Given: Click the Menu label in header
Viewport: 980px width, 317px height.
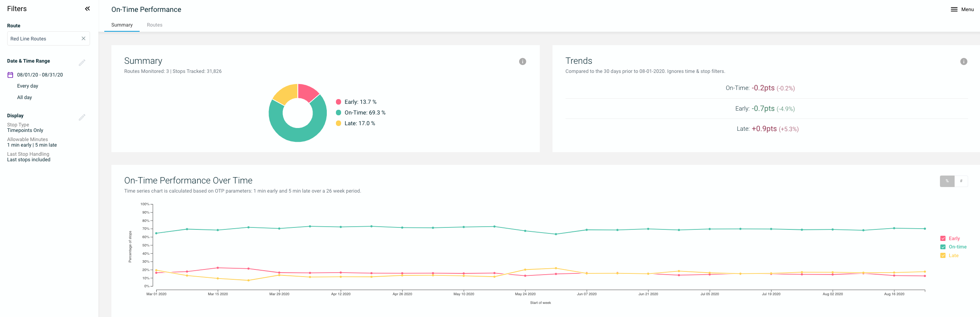Looking at the screenshot, I should [967, 10].
